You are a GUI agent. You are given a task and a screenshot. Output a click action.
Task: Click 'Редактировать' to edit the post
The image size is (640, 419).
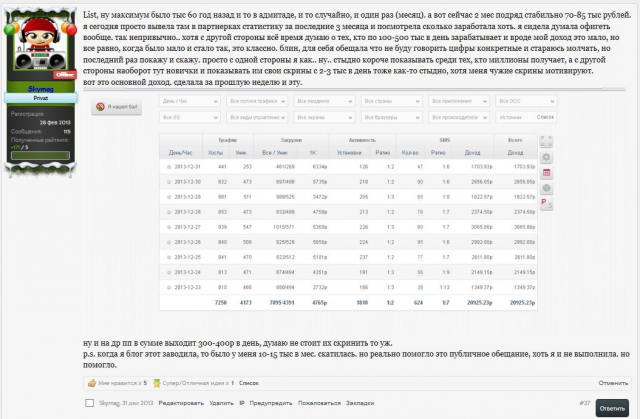point(180,403)
